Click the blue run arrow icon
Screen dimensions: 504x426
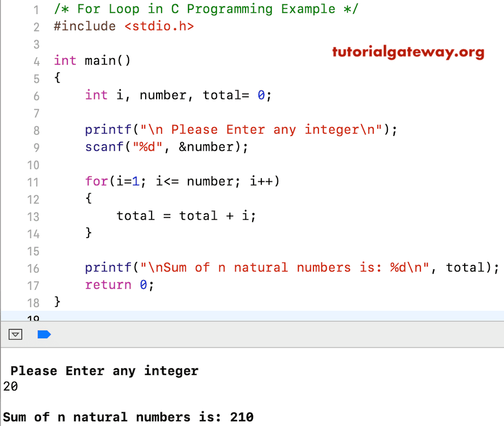pyautogui.click(x=45, y=334)
